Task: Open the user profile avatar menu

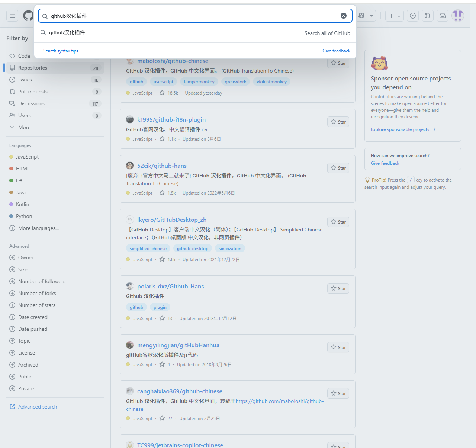Action: (x=458, y=16)
